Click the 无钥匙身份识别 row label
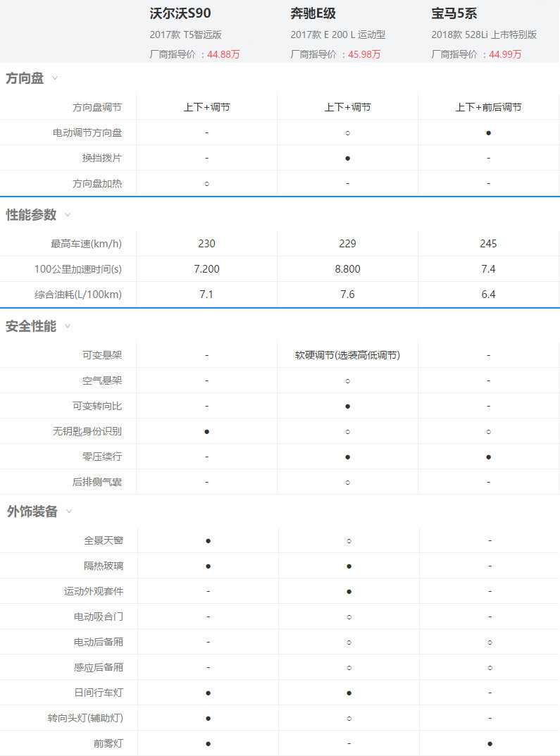Image resolution: width=560 pixels, height=756 pixels. (87, 431)
